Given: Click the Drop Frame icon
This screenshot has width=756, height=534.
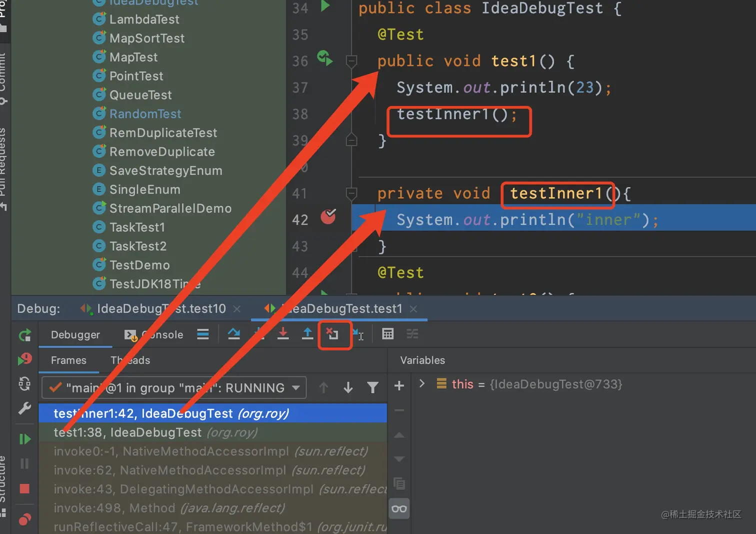Looking at the screenshot, I should [332, 334].
